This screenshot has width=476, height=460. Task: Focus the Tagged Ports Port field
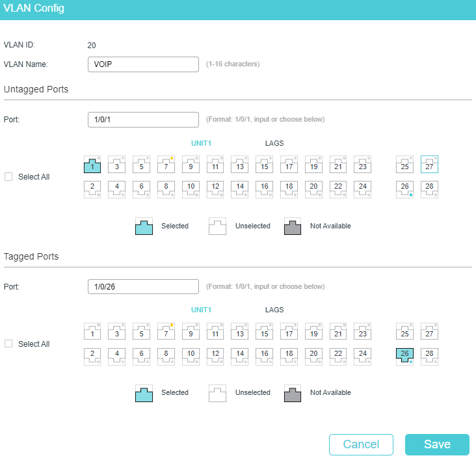143,286
